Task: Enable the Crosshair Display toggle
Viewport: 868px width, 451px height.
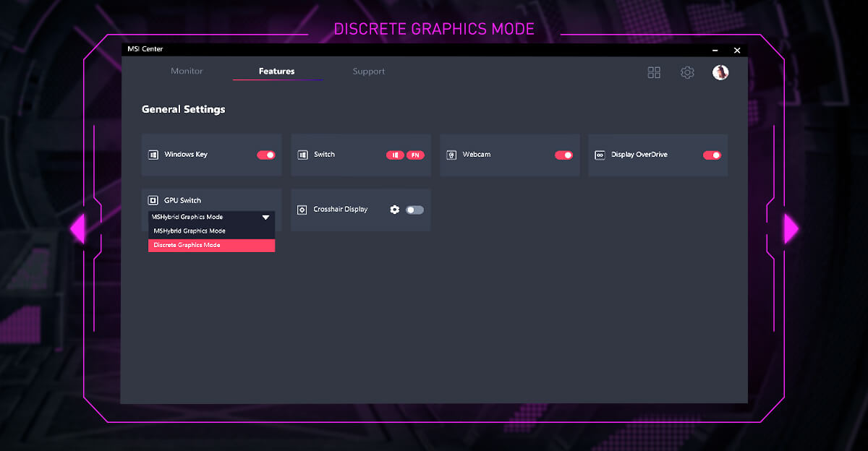Action: click(x=414, y=210)
